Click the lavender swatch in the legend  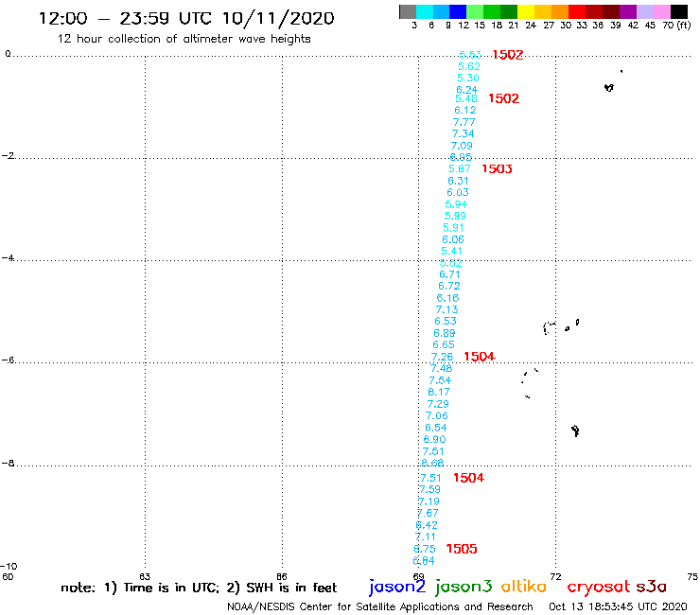tap(644, 11)
